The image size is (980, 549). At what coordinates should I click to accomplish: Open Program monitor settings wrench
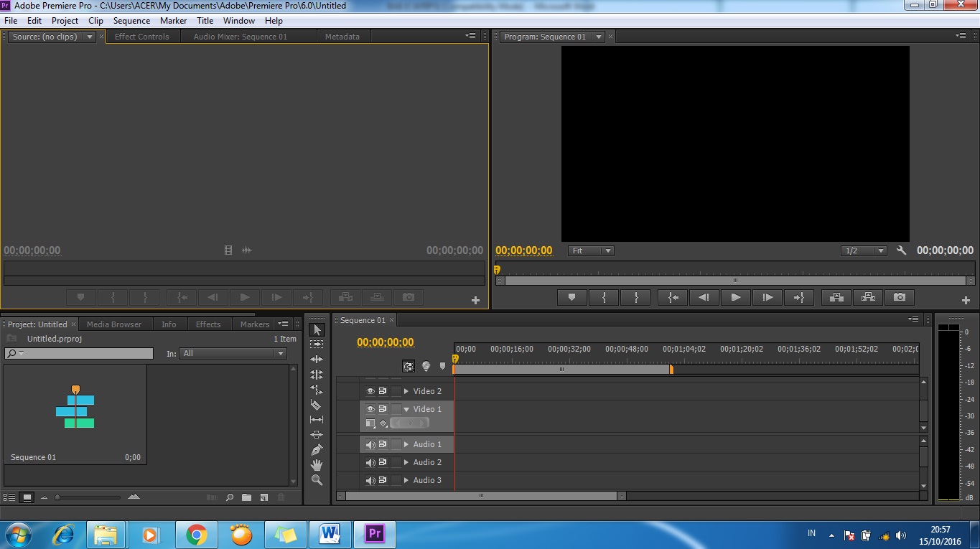[902, 250]
